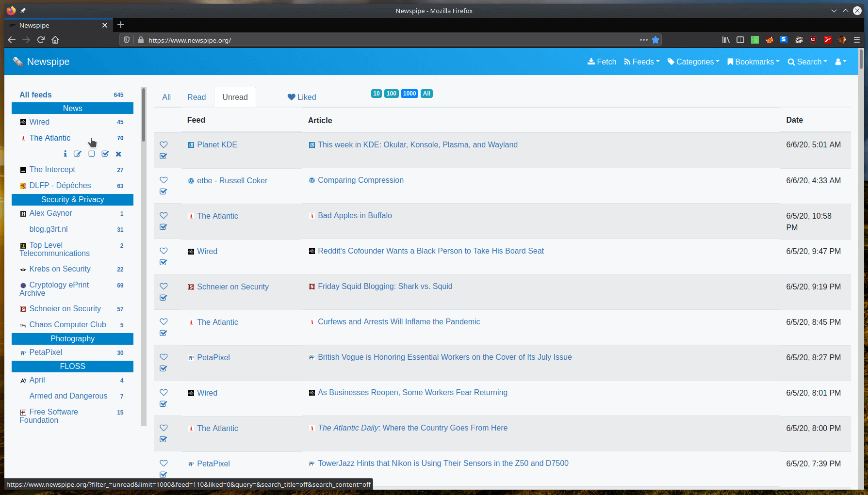Image resolution: width=868 pixels, height=495 pixels.
Task: Open the Categories dropdown menu
Action: pos(693,62)
